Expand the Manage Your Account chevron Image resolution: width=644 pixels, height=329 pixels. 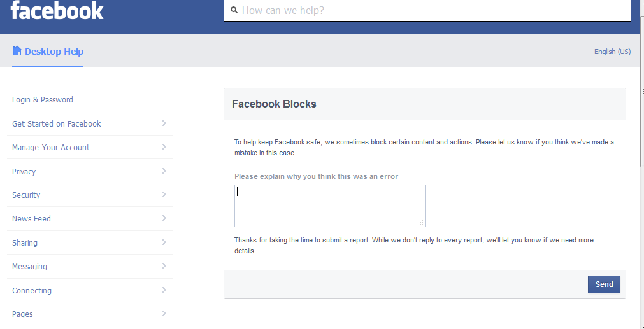coord(164,147)
